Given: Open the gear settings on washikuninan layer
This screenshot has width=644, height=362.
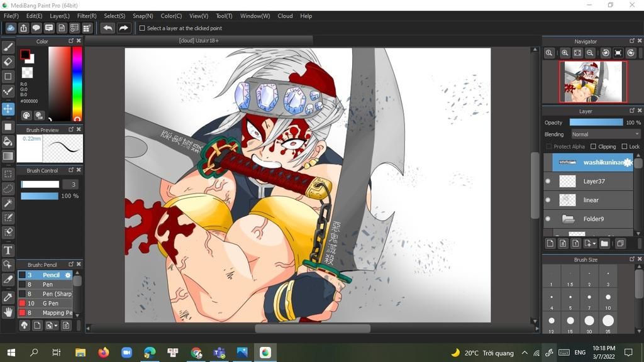Looking at the screenshot, I should coord(628,163).
